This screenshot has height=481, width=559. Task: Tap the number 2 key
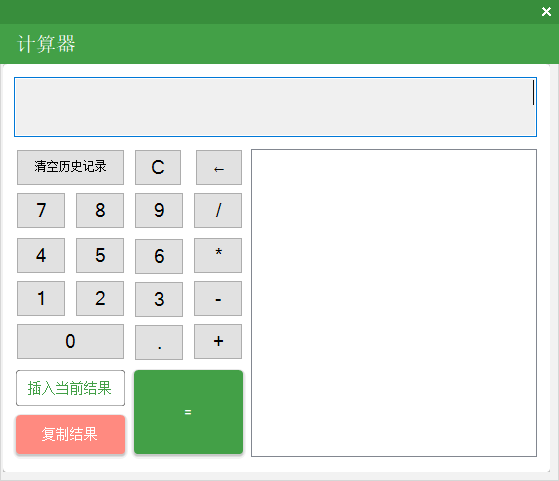click(x=100, y=298)
